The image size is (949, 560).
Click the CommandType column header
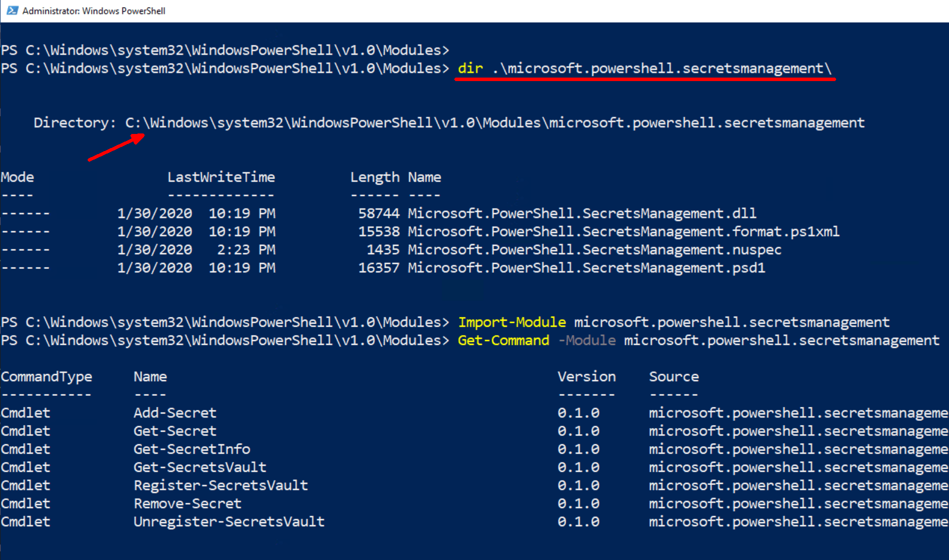click(x=46, y=377)
